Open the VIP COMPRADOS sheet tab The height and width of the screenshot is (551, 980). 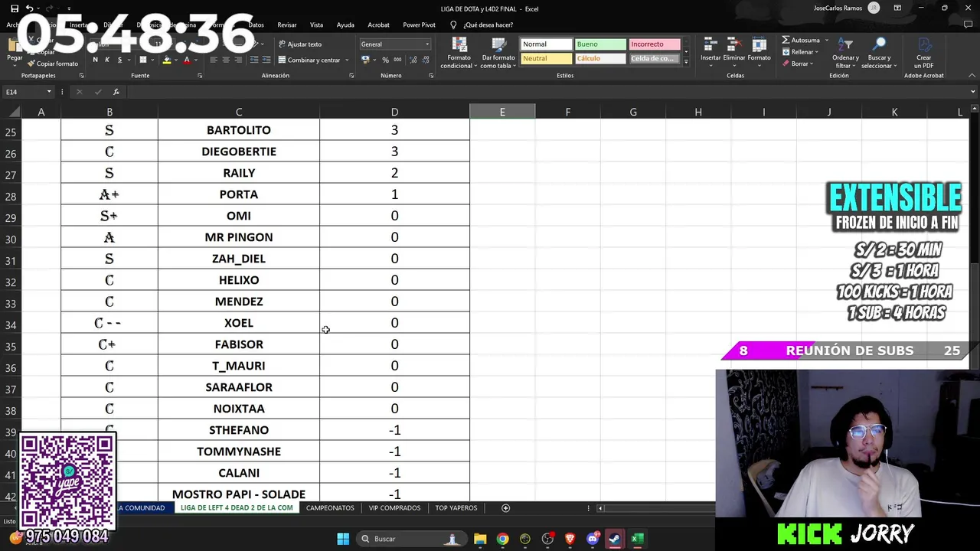(394, 508)
